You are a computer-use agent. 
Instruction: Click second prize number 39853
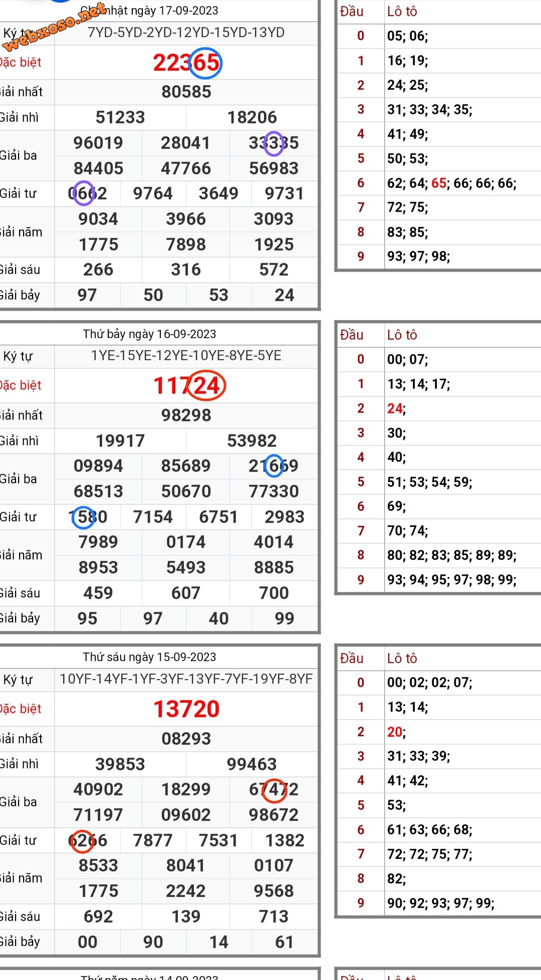[120, 765]
